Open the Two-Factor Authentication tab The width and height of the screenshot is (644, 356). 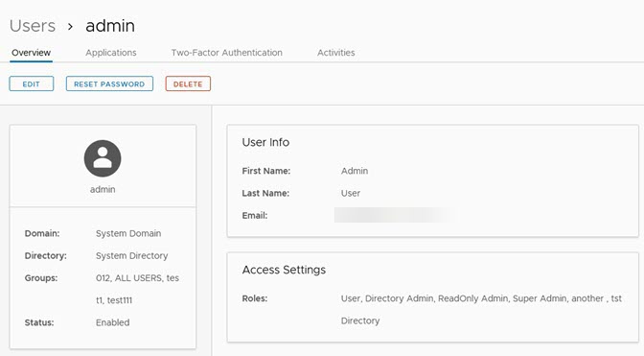(x=227, y=53)
